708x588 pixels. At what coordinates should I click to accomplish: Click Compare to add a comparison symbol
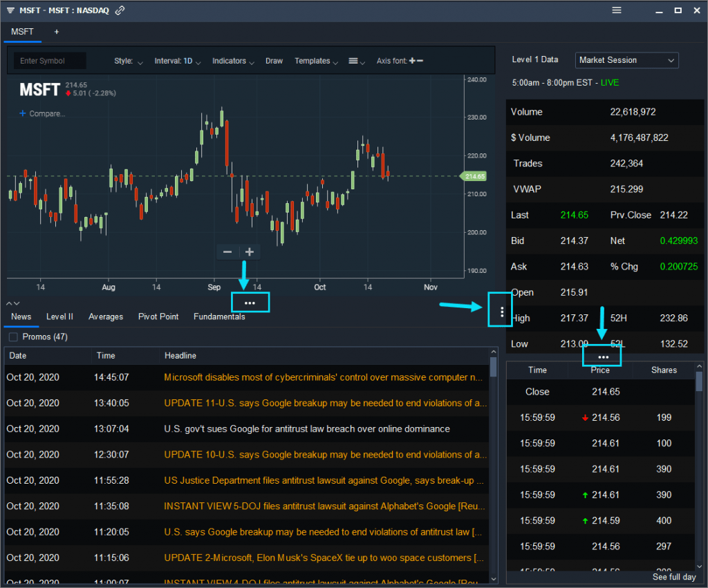click(41, 113)
